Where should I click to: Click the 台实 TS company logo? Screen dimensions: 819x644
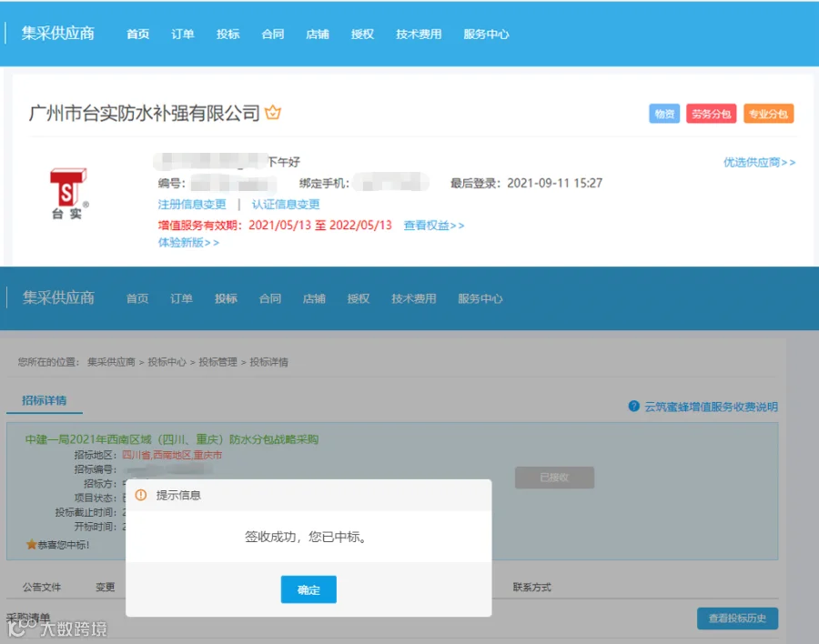(69, 193)
